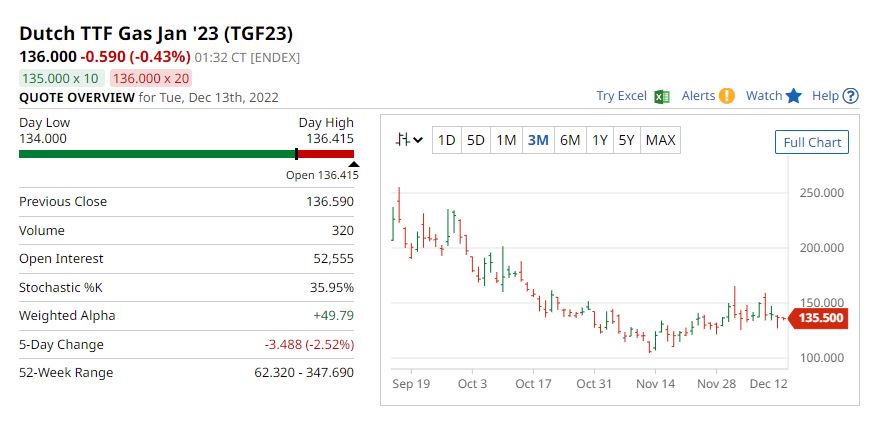The image size is (876, 429).
Task: Select the MAX chart range
Action: pos(660,140)
